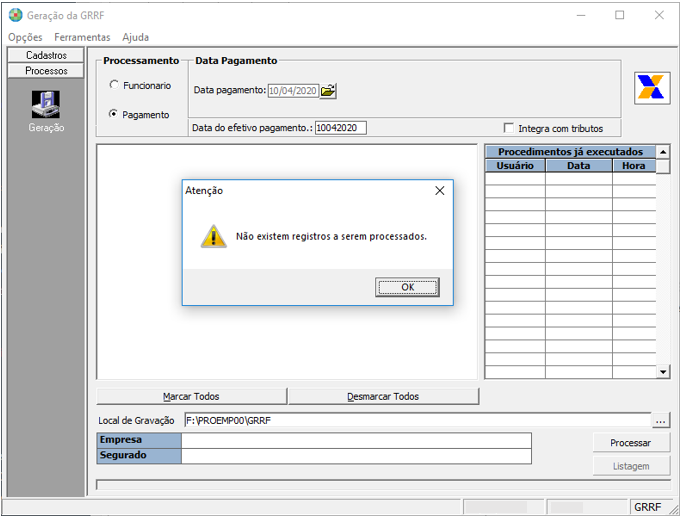Select the Pagamento radio button
683x517 pixels.
click(x=114, y=114)
